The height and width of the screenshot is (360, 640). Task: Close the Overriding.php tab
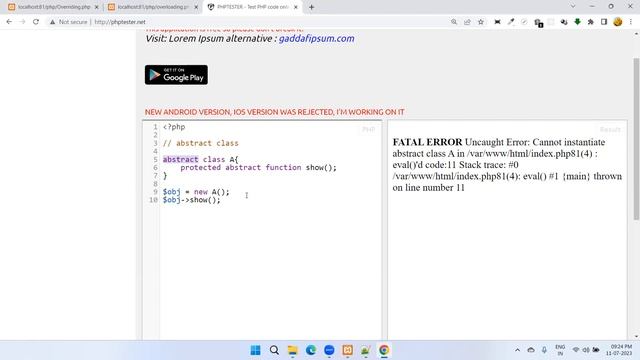click(97, 7)
